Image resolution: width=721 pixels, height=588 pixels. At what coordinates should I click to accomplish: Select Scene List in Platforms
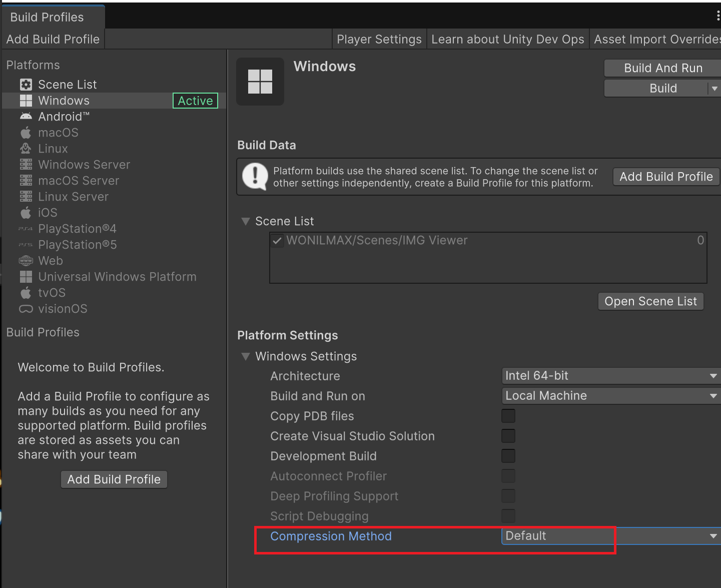[x=114, y=85]
